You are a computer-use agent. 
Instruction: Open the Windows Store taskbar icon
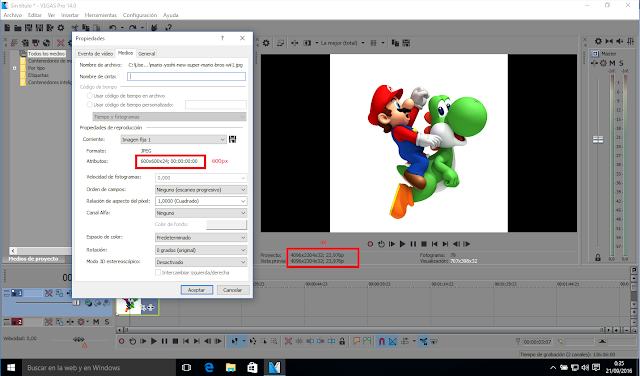(252, 367)
